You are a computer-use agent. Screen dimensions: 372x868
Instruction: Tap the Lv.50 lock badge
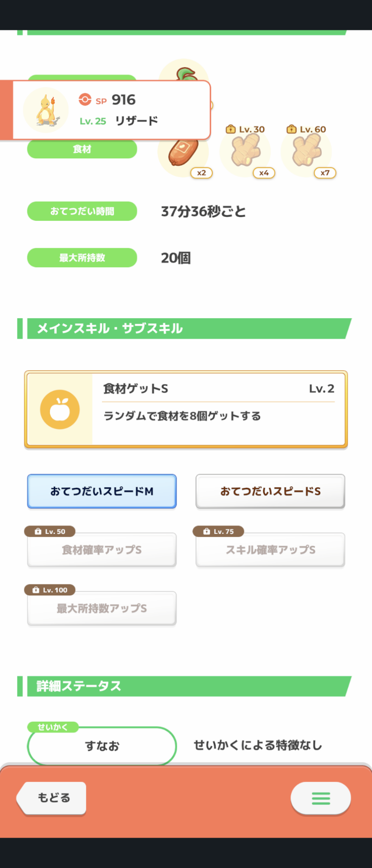pyautogui.click(x=50, y=531)
